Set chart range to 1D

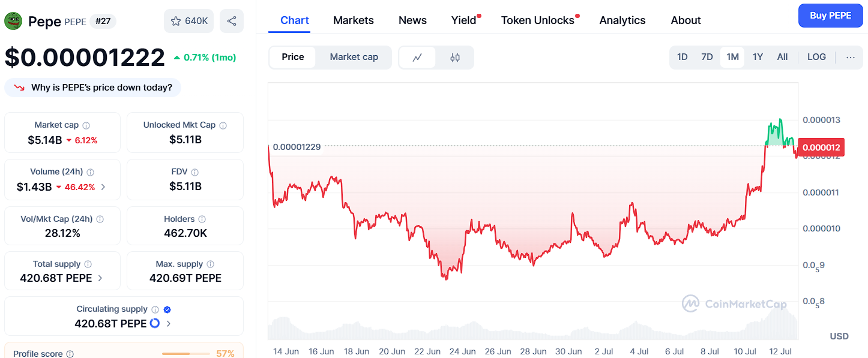coord(683,57)
